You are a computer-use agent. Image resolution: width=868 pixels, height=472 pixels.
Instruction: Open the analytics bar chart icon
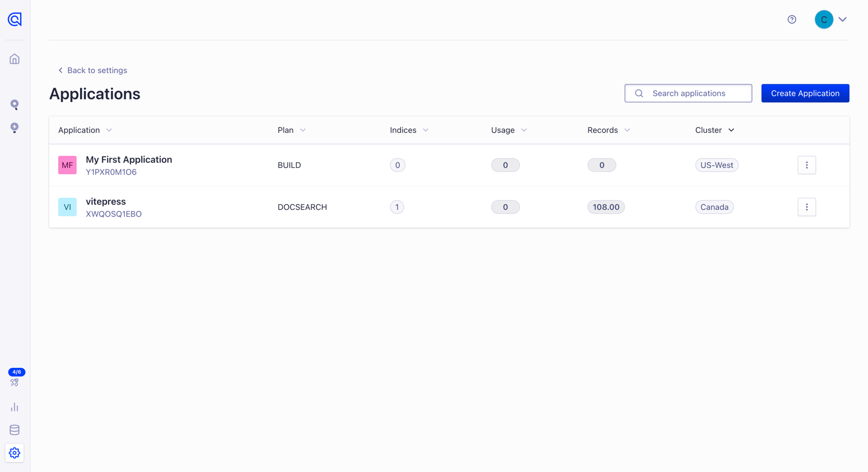pyautogui.click(x=15, y=407)
